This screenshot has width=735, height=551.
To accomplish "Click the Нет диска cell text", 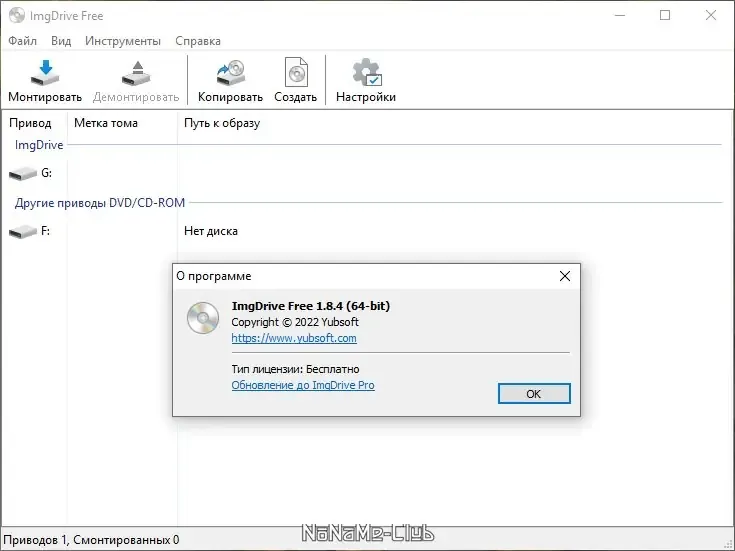I will coord(211,231).
